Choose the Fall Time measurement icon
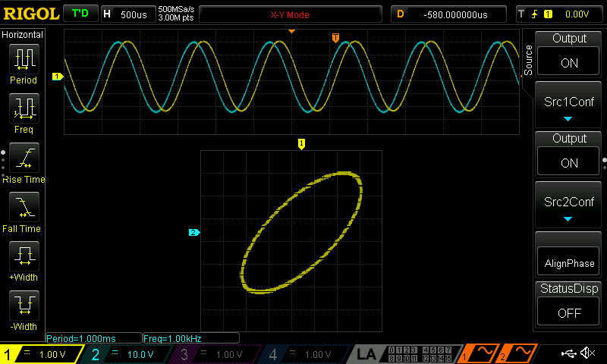Image resolution: width=607 pixels, height=364 pixels. (x=24, y=208)
